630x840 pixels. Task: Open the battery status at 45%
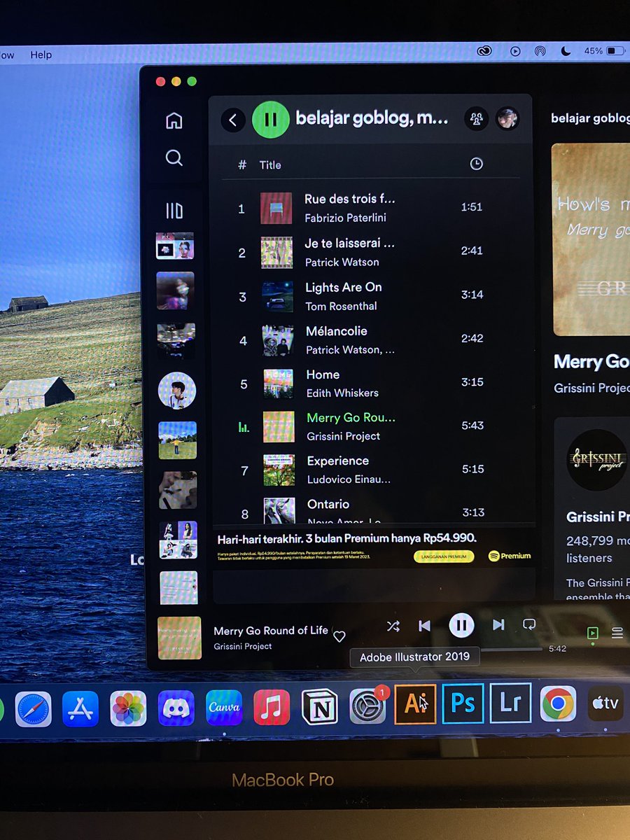pyautogui.click(x=605, y=50)
